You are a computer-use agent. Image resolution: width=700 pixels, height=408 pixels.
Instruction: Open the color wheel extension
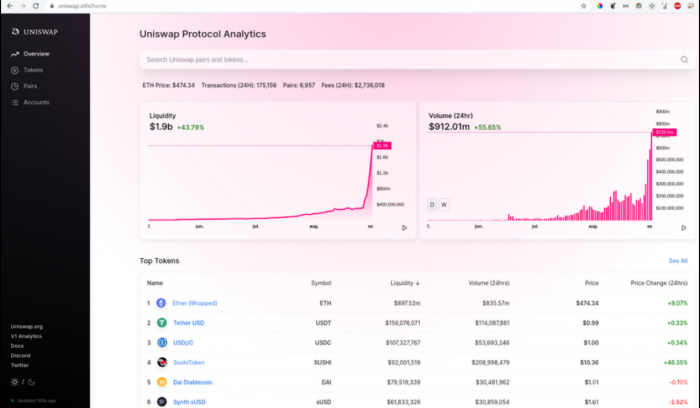coord(600,6)
